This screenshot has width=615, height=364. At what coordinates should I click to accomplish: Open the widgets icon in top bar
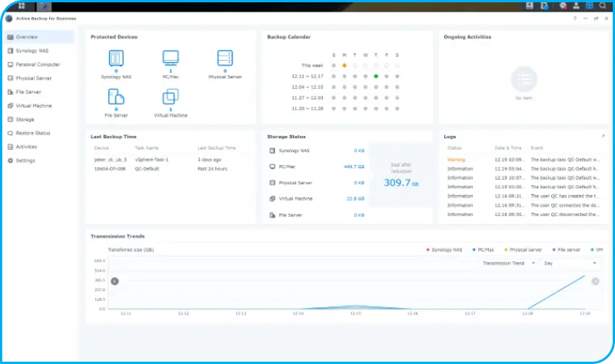coord(590,6)
